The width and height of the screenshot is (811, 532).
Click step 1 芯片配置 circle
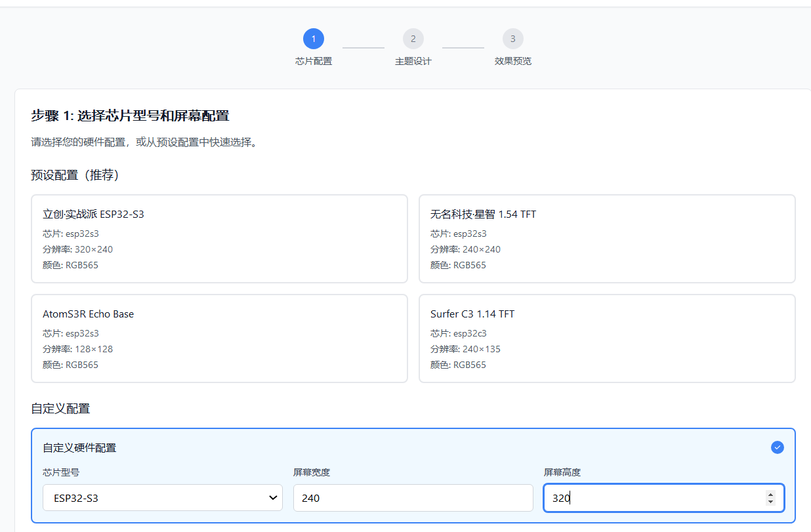click(x=313, y=39)
